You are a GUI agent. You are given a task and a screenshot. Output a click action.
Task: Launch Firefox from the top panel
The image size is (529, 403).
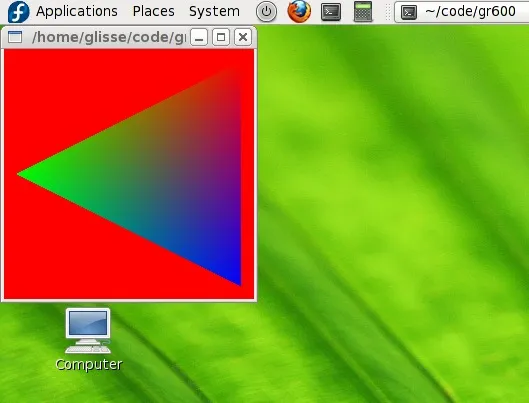299,11
